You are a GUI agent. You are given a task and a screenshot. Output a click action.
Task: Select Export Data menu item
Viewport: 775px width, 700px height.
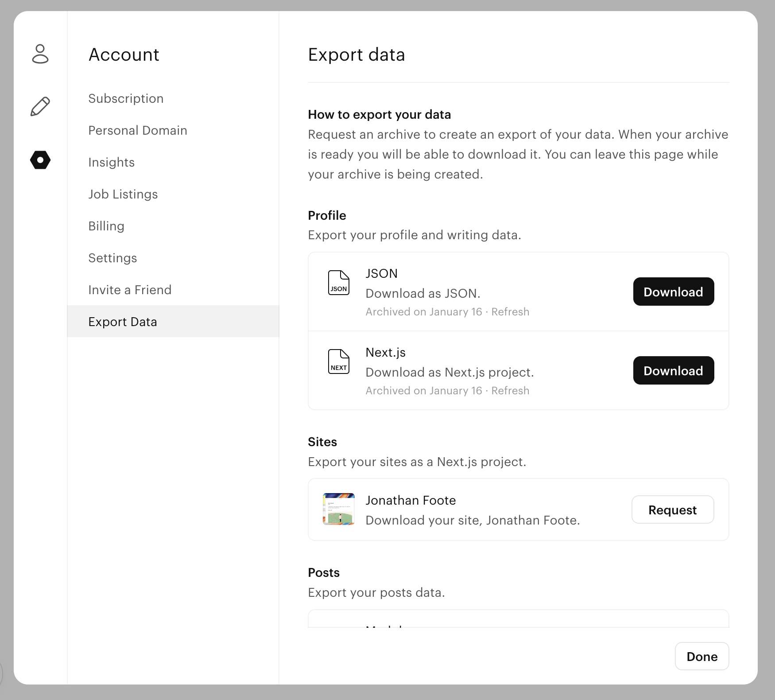[173, 321]
